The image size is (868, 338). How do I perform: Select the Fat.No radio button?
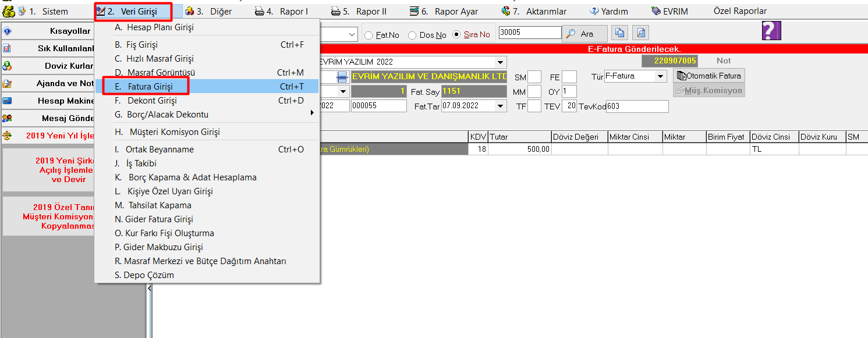(369, 35)
